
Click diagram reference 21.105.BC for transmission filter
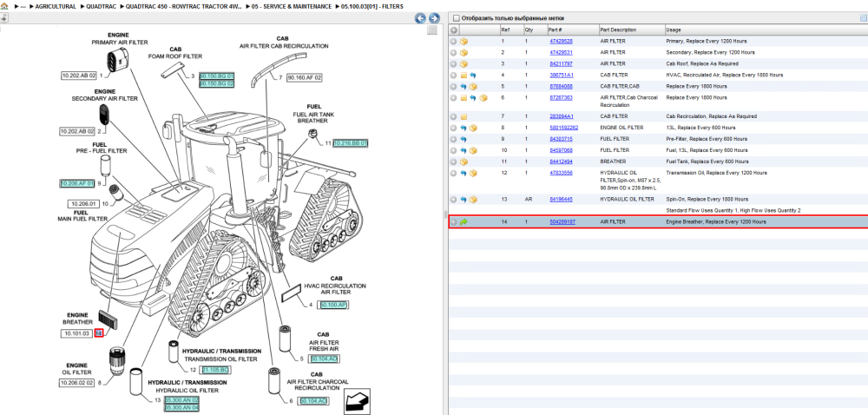coord(214,370)
